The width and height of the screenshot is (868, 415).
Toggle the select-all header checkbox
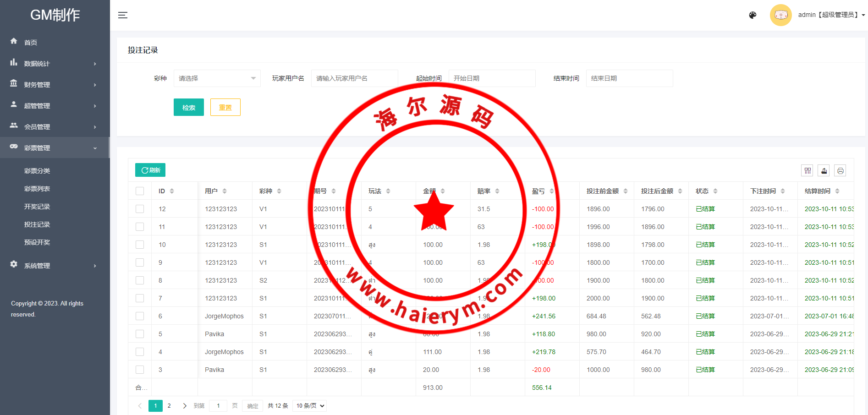tap(140, 191)
